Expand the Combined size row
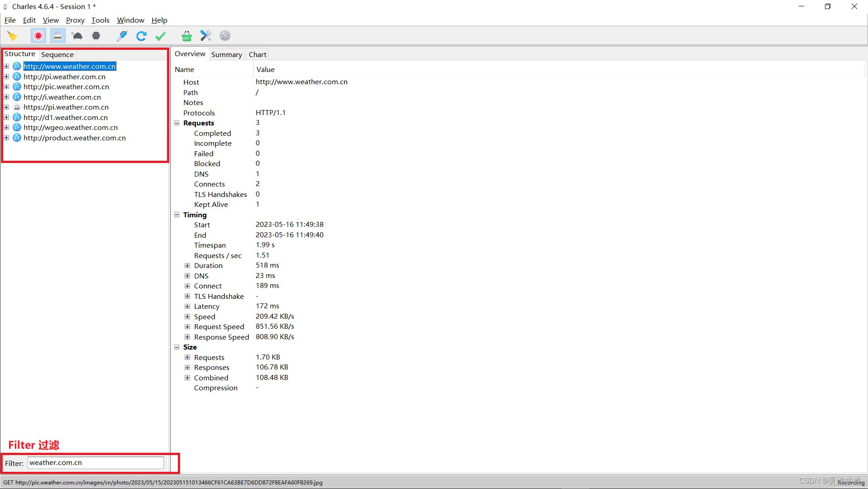 pos(187,378)
